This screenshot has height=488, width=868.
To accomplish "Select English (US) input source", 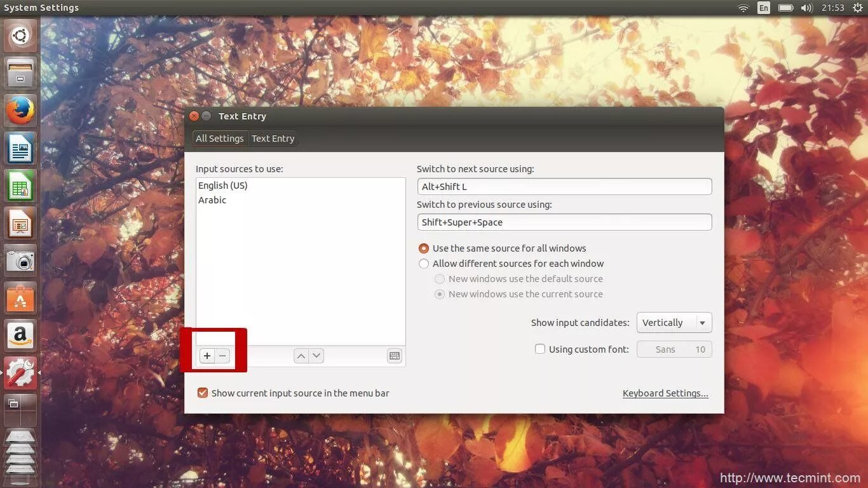I will 301,186.
